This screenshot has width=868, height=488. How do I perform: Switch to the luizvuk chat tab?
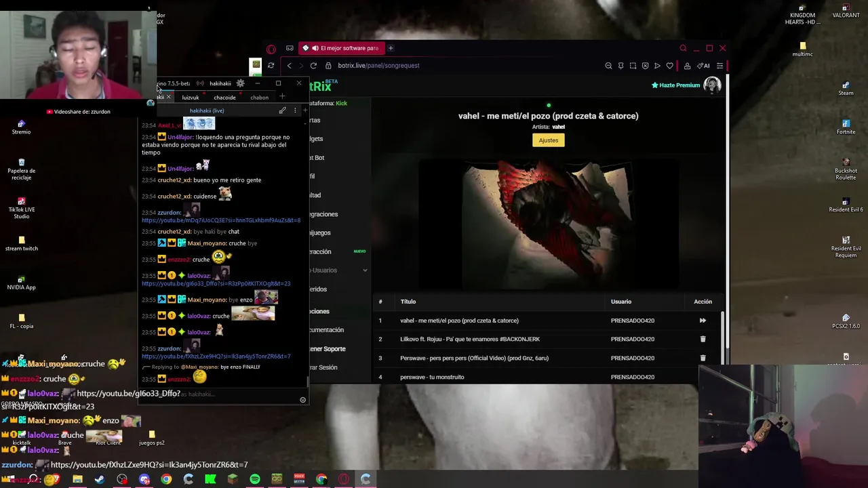point(191,98)
